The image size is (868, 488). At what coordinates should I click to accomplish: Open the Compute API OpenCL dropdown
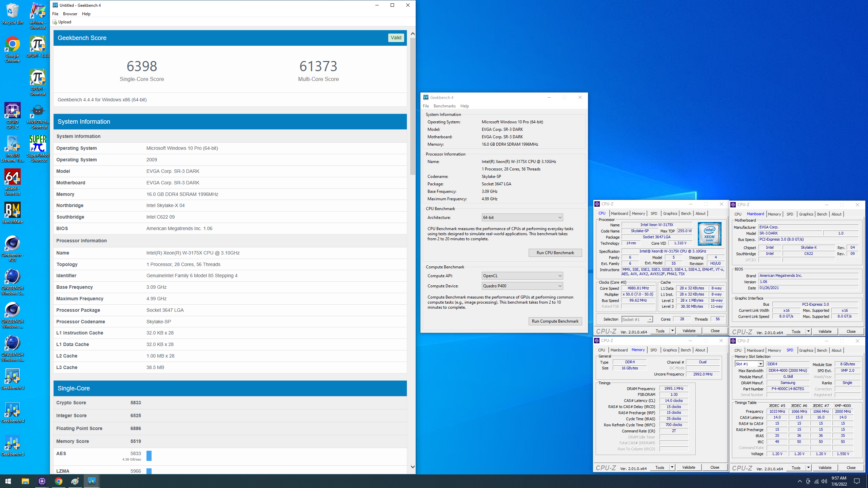pos(522,276)
